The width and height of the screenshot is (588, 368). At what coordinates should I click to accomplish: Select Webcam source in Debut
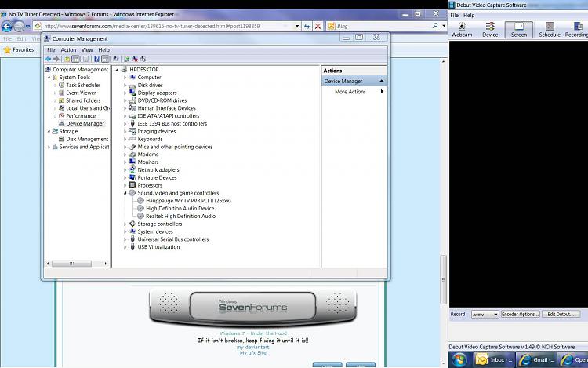[462, 30]
